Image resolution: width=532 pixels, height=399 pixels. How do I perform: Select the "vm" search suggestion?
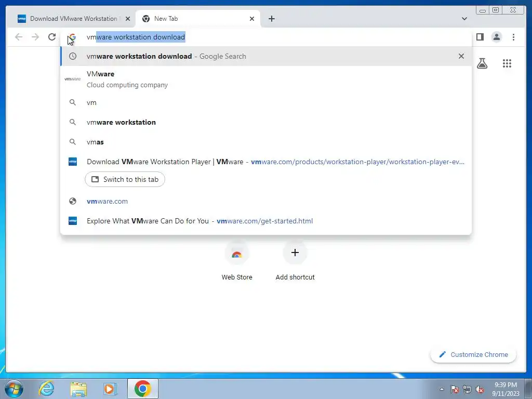click(x=266, y=102)
